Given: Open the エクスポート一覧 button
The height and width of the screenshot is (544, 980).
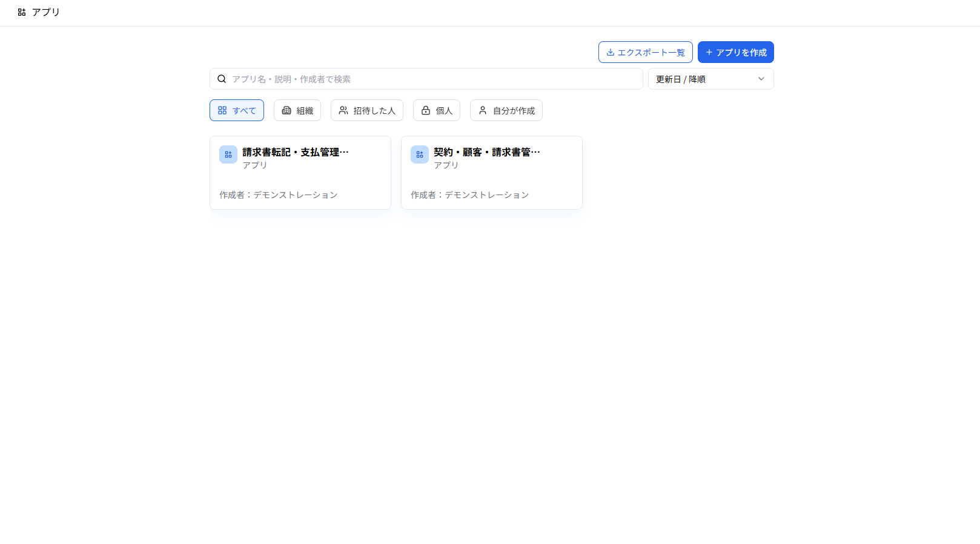Looking at the screenshot, I should point(646,52).
